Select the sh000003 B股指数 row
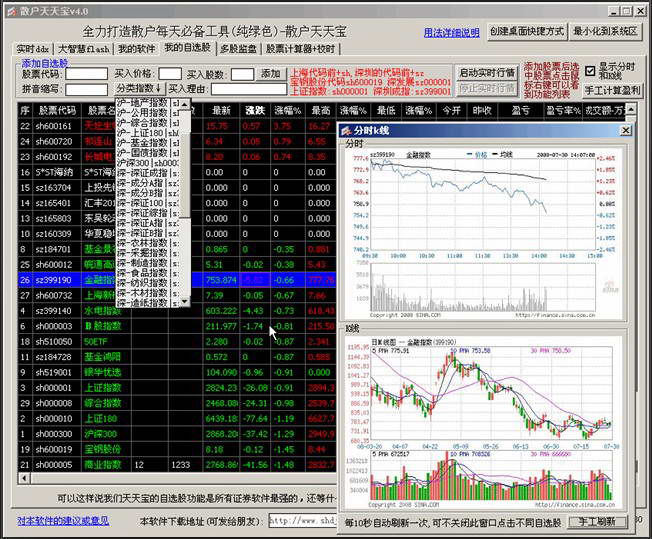This screenshot has width=652, height=539. pos(177,326)
